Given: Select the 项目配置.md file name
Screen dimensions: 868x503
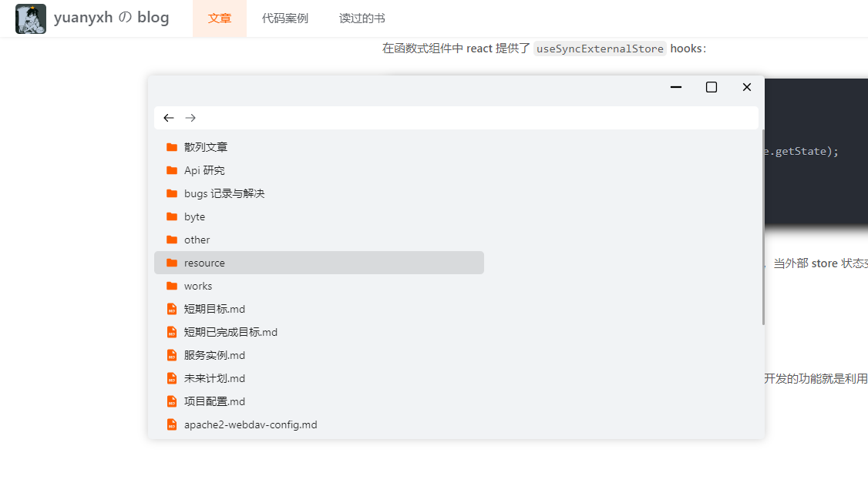Looking at the screenshot, I should [x=215, y=402].
